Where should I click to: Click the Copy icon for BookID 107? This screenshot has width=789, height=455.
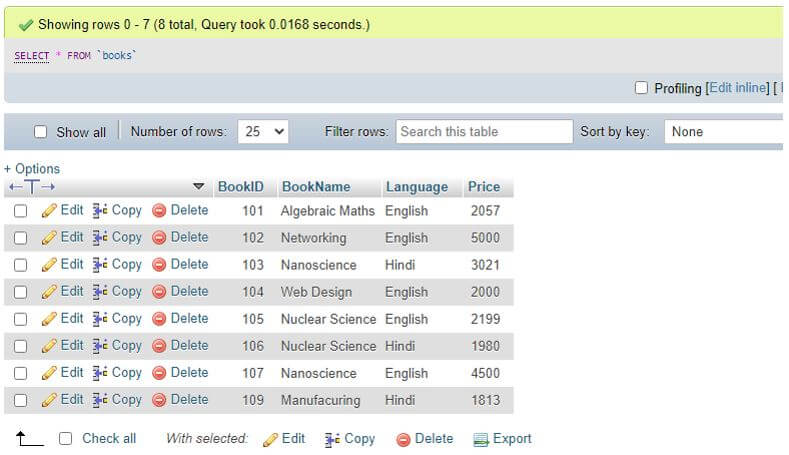100,374
